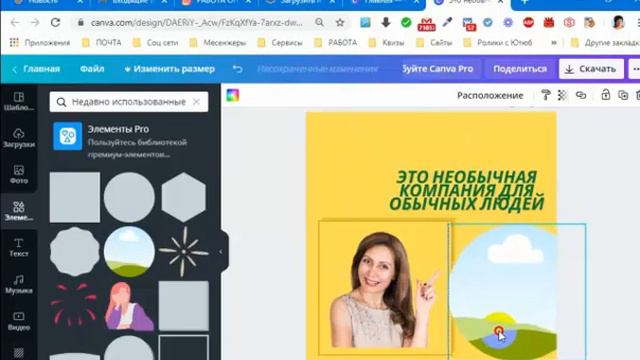Select the circular landscape frame element
Screen dimensions: 640x360
pyautogui.click(x=129, y=251)
